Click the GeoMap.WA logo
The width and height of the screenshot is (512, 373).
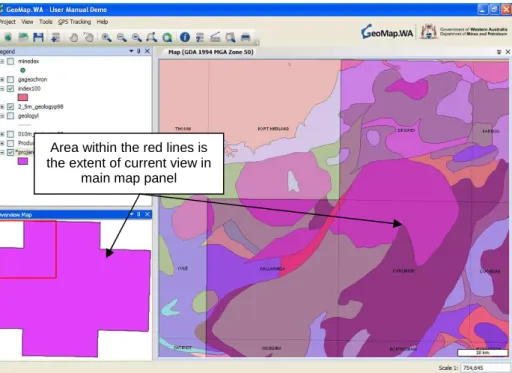click(x=387, y=32)
